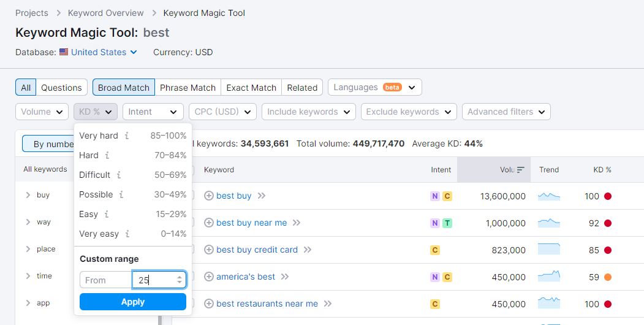Select the 'Difficult' 50–69% KD range option
The image size is (644, 325).
coord(132,175)
